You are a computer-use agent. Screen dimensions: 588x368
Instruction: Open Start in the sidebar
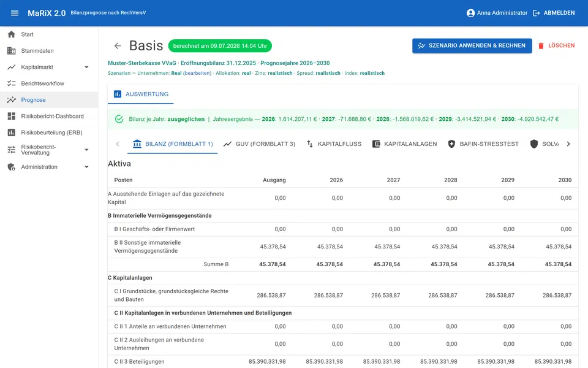(49, 34)
